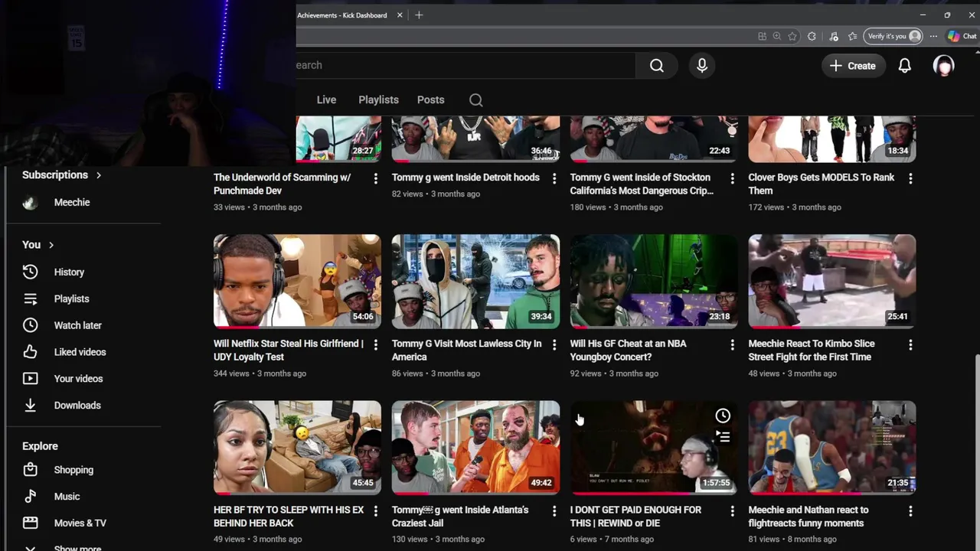Open options menu for Most Lawless City video

[554, 345]
